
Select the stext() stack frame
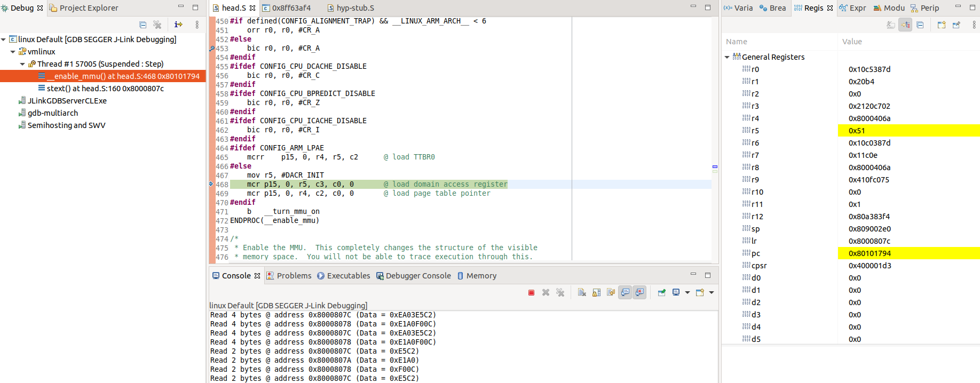coord(101,89)
